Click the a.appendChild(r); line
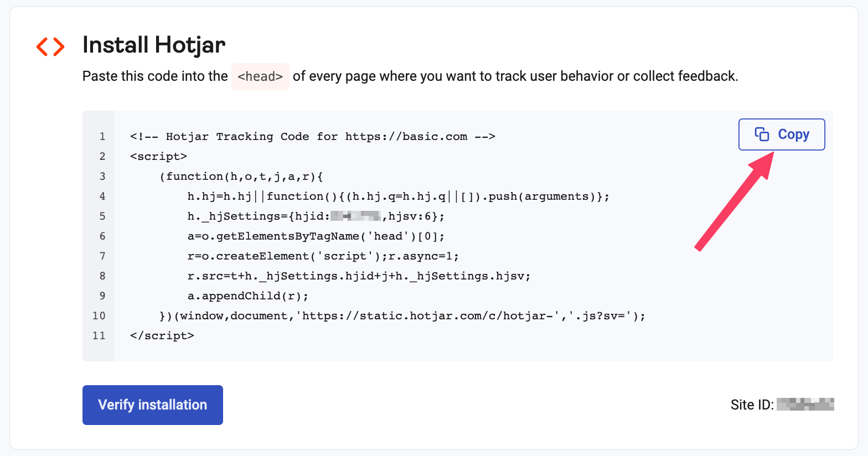Image resolution: width=868 pixels, height=456 pixels. (248, 296)
